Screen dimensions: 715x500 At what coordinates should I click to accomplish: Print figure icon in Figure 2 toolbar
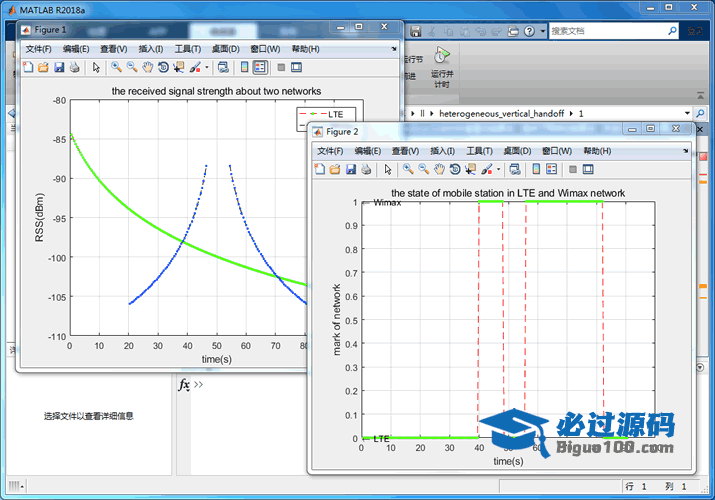[366, 170]
